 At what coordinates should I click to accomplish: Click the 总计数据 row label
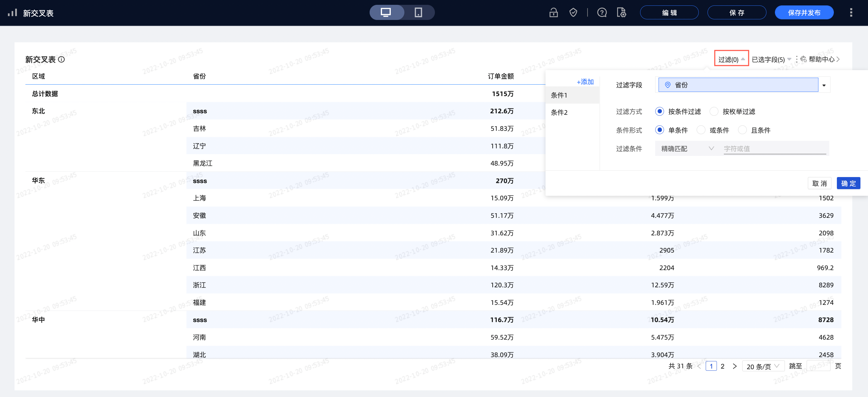(x=45, y=94)
